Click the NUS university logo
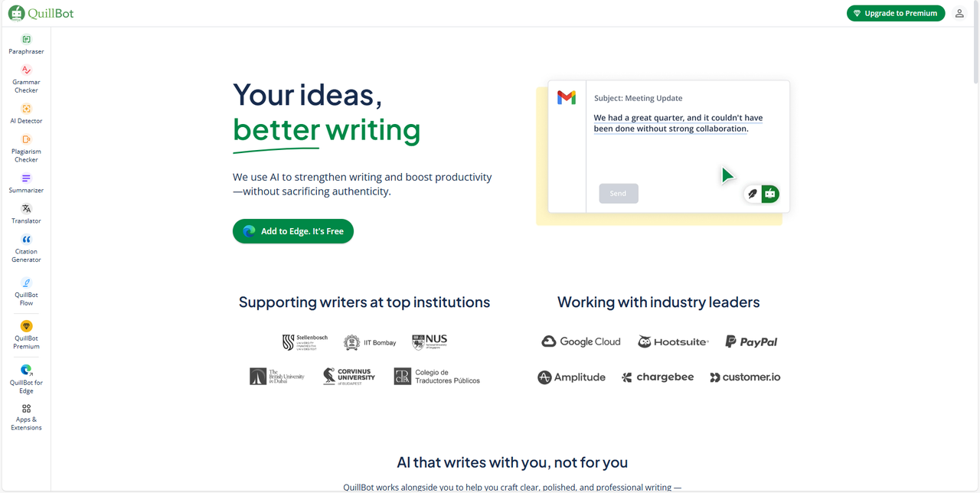This screenshot has width=980, height=493. 430,342
